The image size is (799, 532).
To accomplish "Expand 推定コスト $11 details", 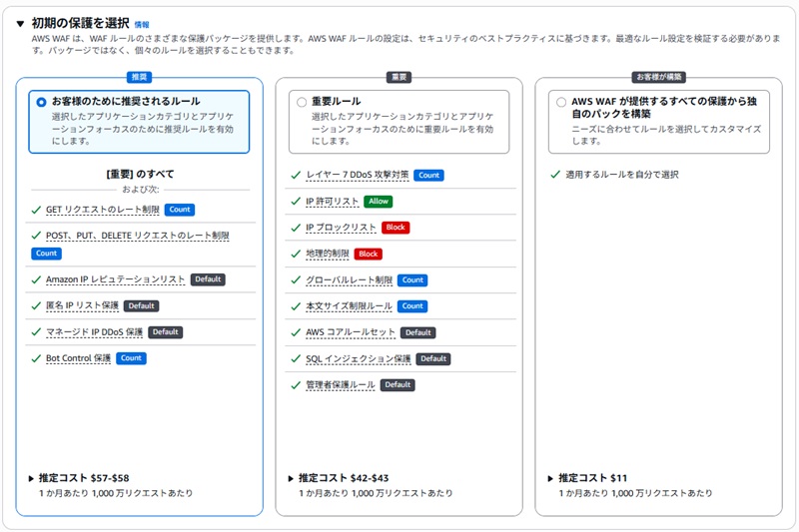I will tap(551, 478).
